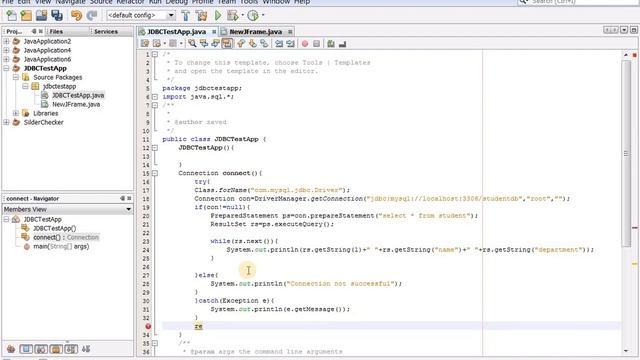
Task: Click the Stop Macro Recording icon
Action: click(x=316, y=44)
